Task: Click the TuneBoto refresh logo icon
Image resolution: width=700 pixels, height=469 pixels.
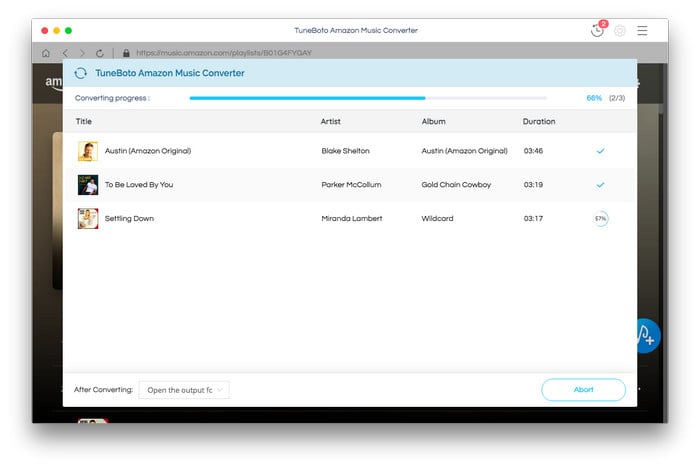Action: 81,73
